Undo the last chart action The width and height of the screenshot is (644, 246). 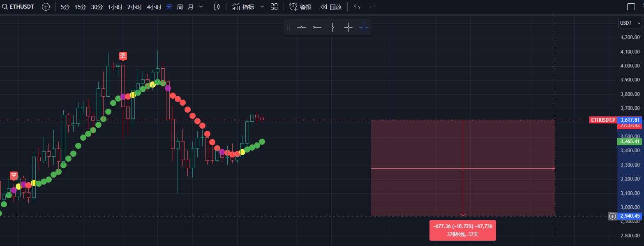pos(357,7)
